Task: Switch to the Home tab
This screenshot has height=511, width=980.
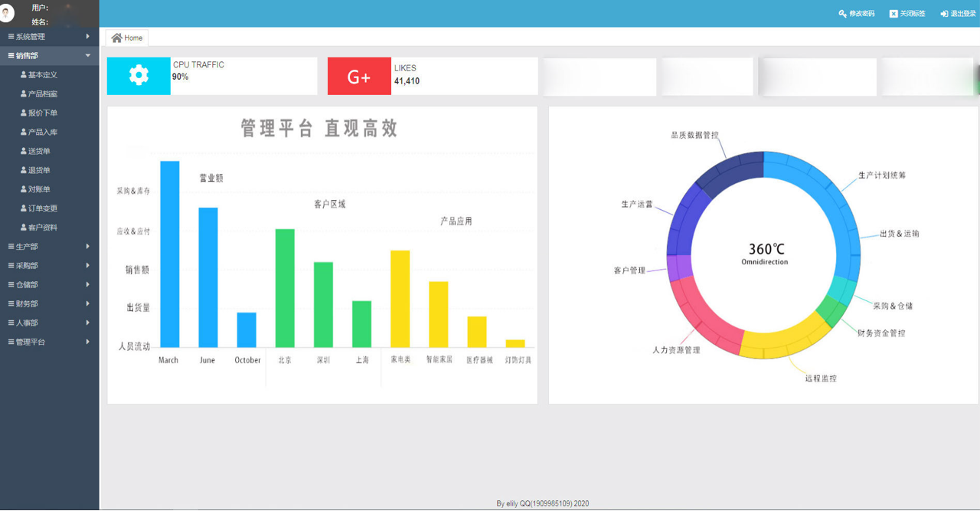Action: point(128,38)
